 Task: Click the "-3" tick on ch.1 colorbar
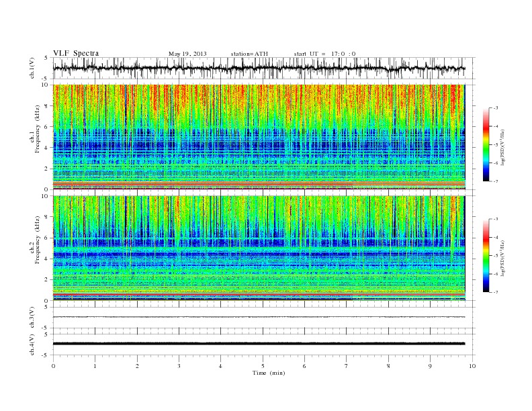pos(496,108)
